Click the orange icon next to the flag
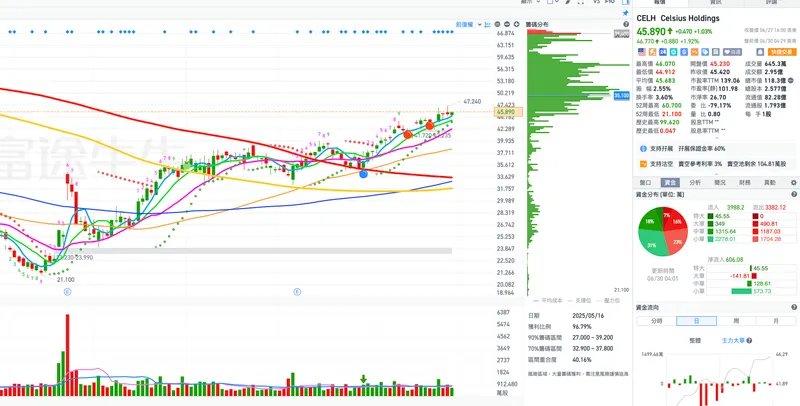Viewport: 800px width, 406px height. pos(653,52)
